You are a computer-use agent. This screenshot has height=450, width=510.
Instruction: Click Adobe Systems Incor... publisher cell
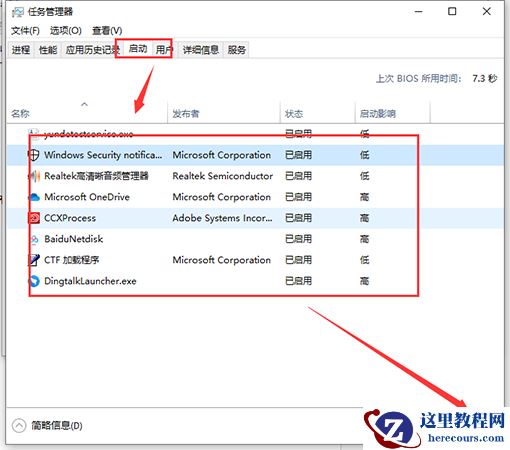[222, 218]
